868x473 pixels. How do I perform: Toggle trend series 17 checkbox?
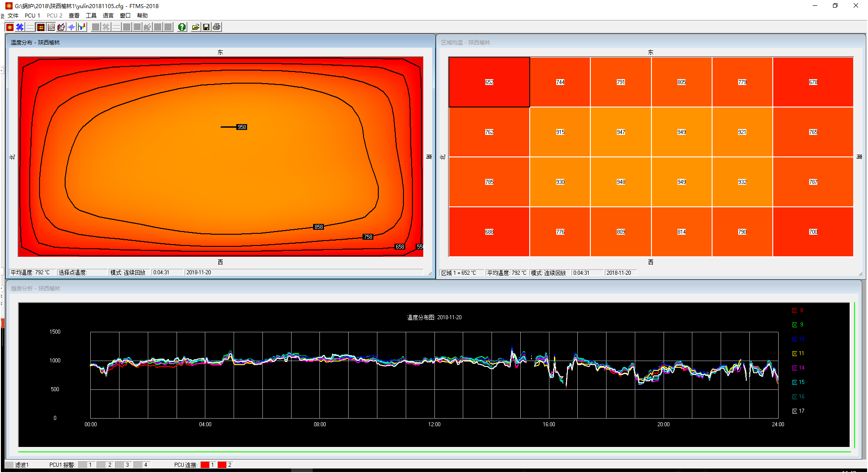[x=795, y=411]
